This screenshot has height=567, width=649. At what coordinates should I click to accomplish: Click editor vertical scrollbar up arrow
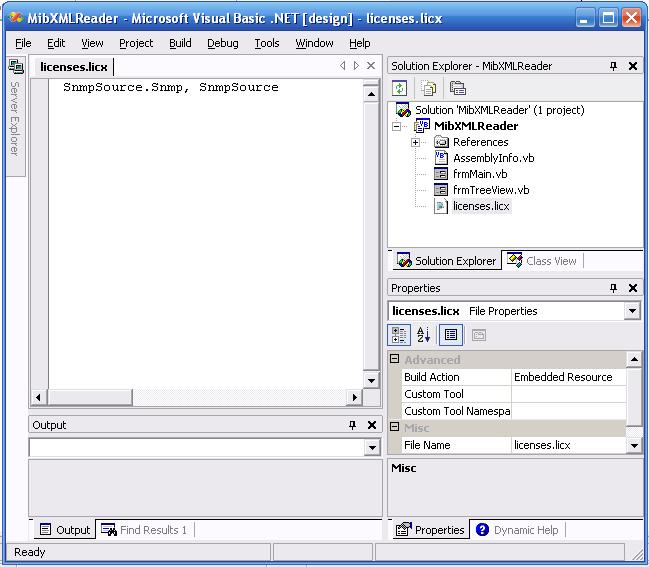371,94
